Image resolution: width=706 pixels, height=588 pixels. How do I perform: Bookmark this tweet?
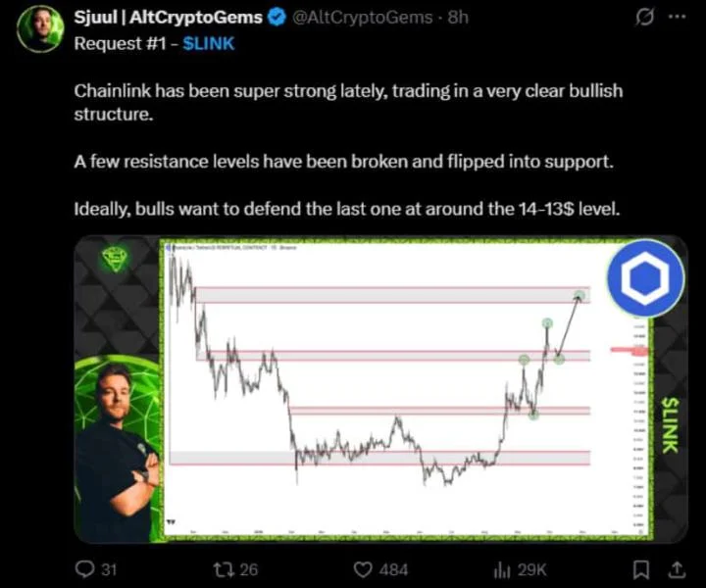(640, 569)
